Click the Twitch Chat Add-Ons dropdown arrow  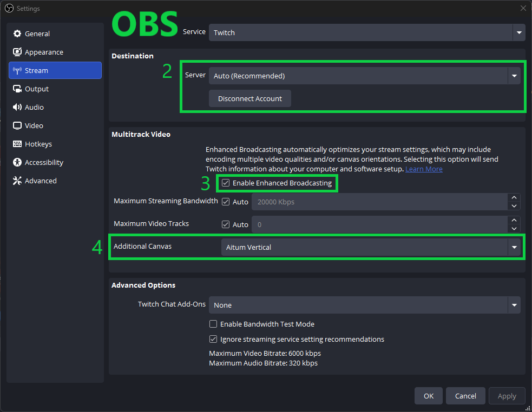[514, 305]
